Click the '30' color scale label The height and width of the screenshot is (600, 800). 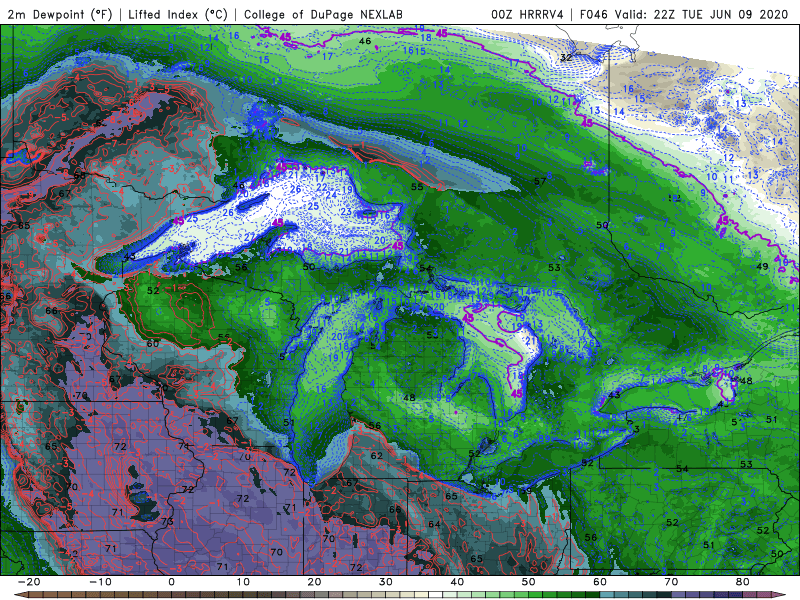pyautogui.click(x=386, y=582)
